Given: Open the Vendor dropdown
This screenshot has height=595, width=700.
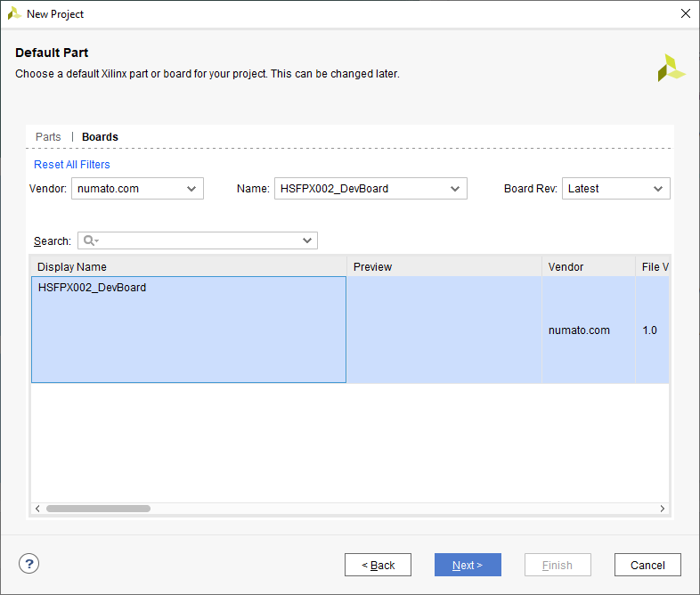Looking at the screenshot, I should coord(137,189).
